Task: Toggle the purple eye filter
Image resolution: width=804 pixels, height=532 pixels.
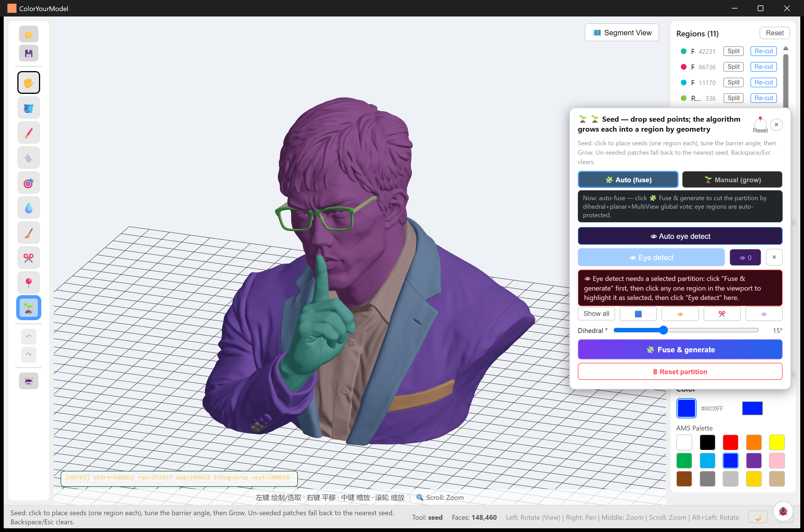Action: [764, 314]
